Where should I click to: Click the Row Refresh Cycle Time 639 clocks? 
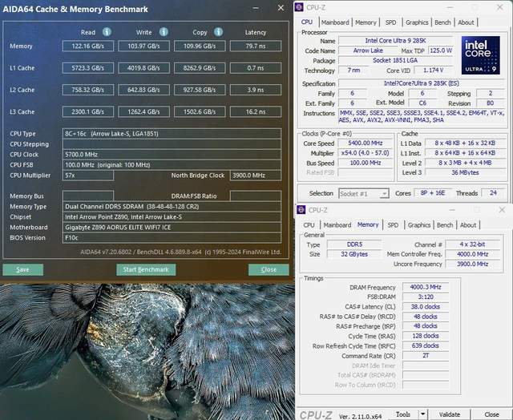tap(426, 345)
